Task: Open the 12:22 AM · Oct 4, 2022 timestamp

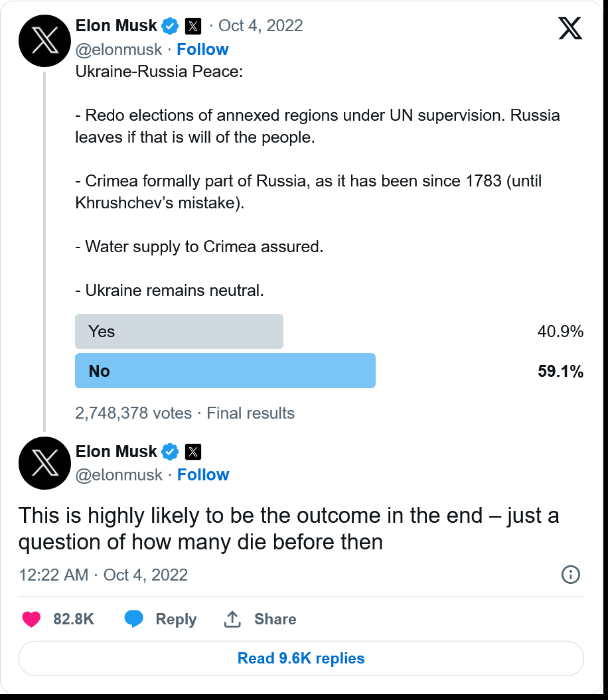Action: (x=103, y=575)
